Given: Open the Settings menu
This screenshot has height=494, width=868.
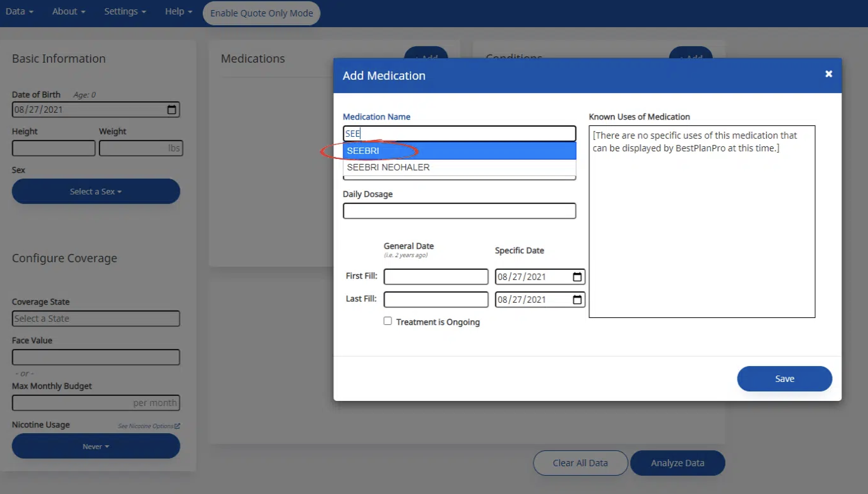Looking at the screenshot, I should [x=125, y=11].
